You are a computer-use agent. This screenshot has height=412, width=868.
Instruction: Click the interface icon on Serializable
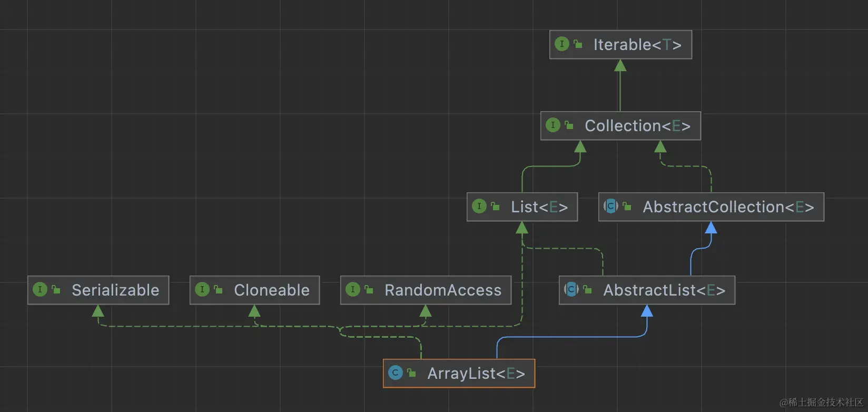click(40, 290)
